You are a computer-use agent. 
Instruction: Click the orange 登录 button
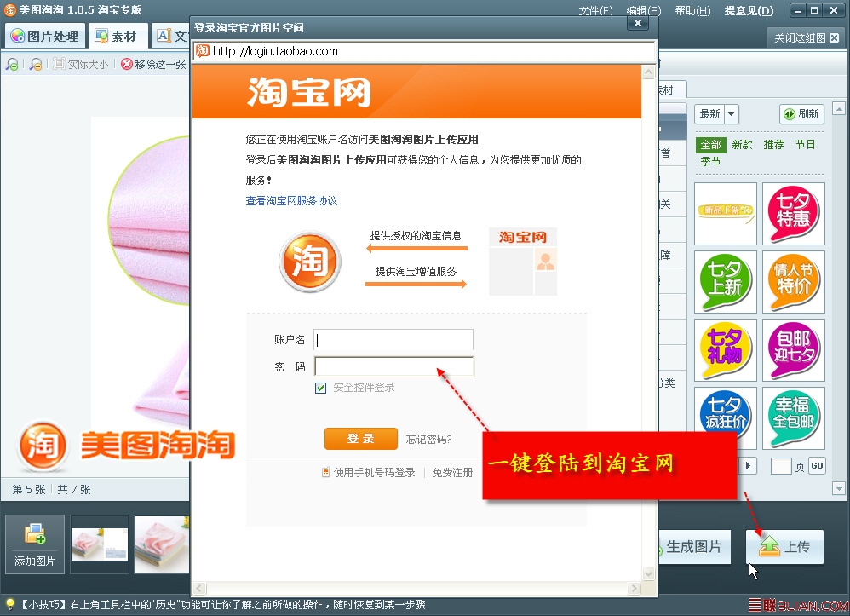coord(360,439)
